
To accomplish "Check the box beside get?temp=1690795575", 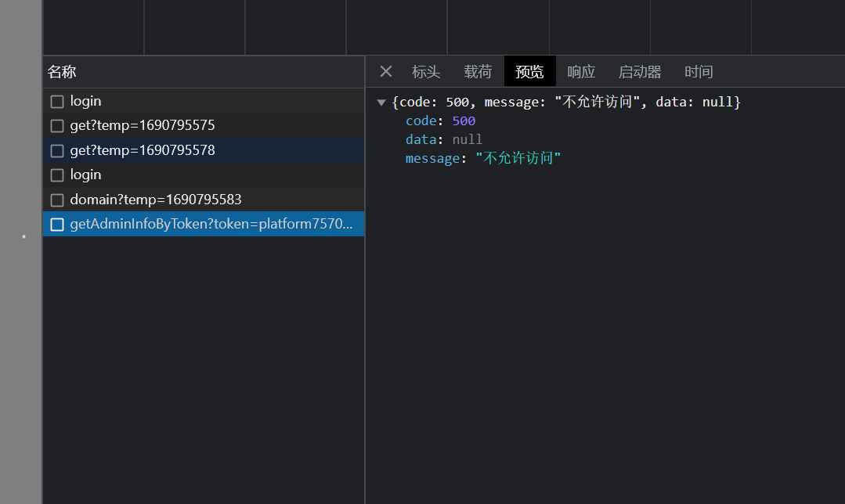I will click(57, 126).
